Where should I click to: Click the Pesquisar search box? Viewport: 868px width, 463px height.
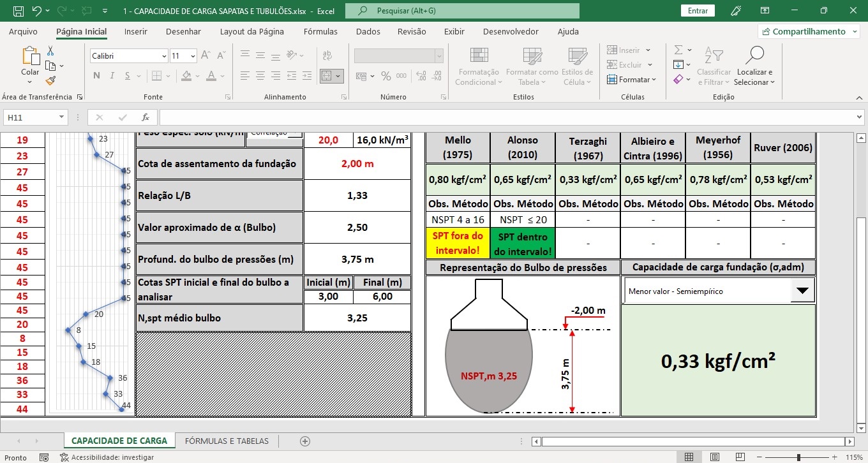(x=463, y=11)
